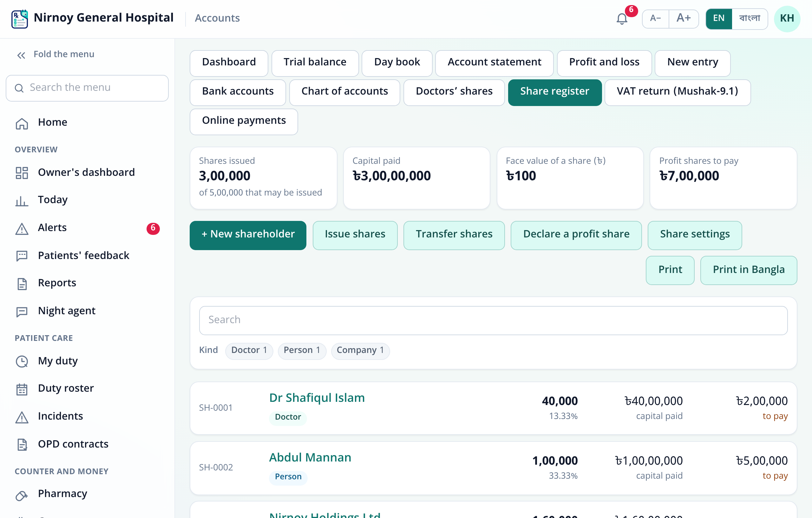
Task: Click the Accounts header label
Action: (x=217, y=18)
